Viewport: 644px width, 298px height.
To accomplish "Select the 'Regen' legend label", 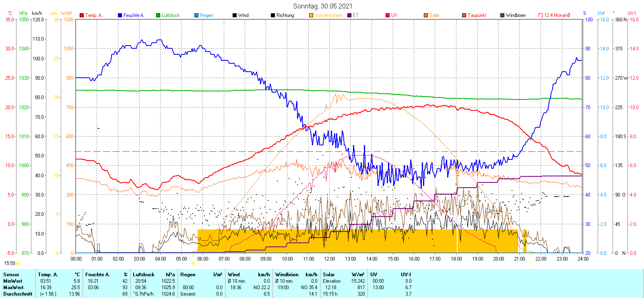I will click(x=206, y=15).
